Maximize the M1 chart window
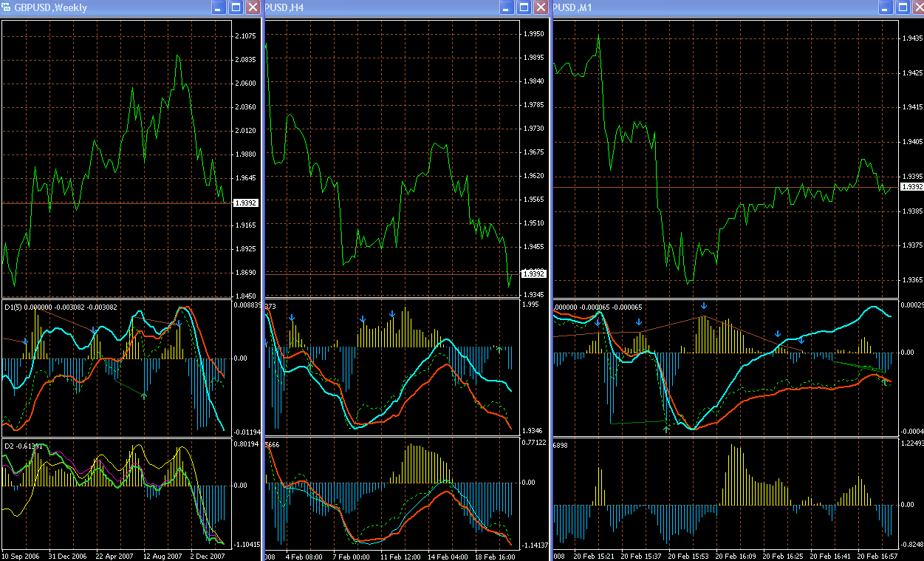 click(x=902, y=7)
